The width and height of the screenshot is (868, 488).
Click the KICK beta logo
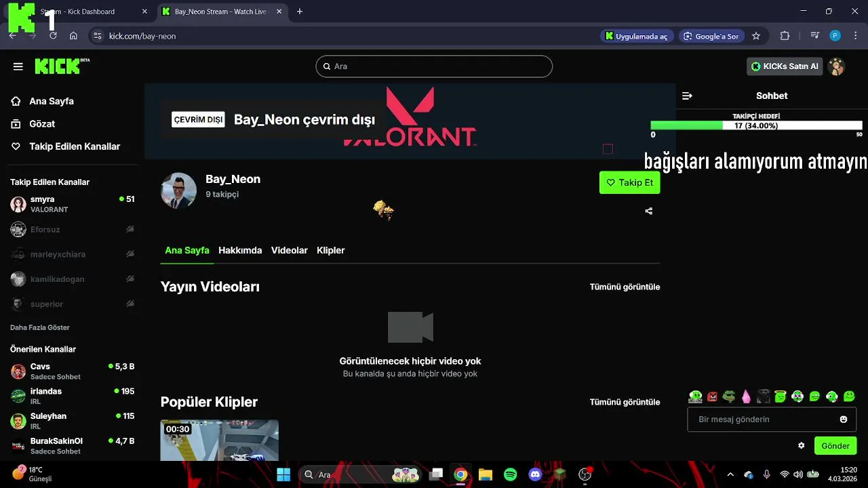point(62,66)
